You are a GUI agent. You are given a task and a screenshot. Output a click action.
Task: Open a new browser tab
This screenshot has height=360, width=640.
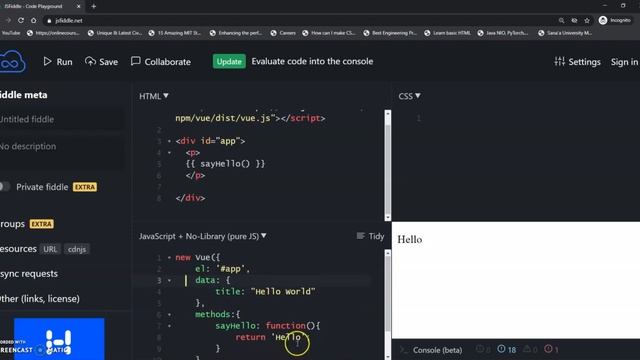coord(93,7)
